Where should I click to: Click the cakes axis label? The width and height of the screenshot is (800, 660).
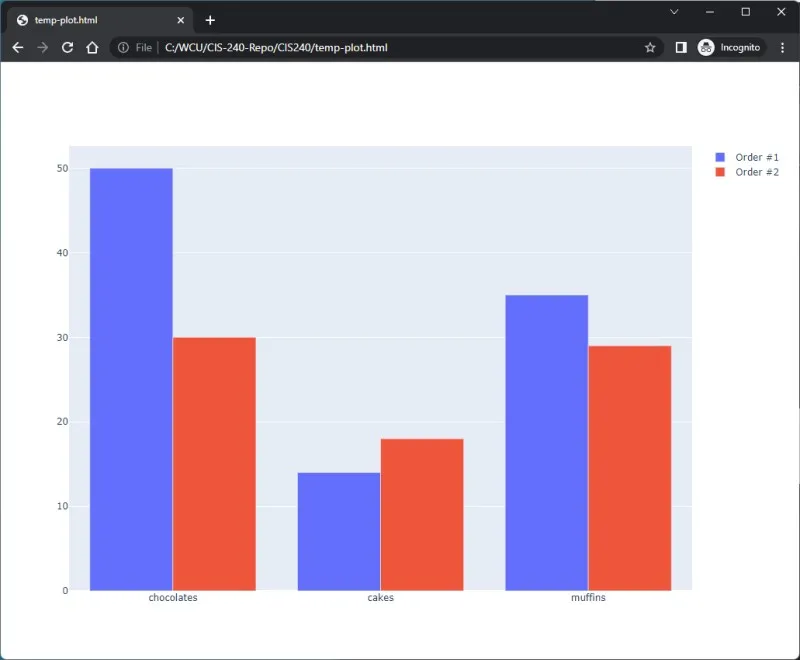pos(381,597)
